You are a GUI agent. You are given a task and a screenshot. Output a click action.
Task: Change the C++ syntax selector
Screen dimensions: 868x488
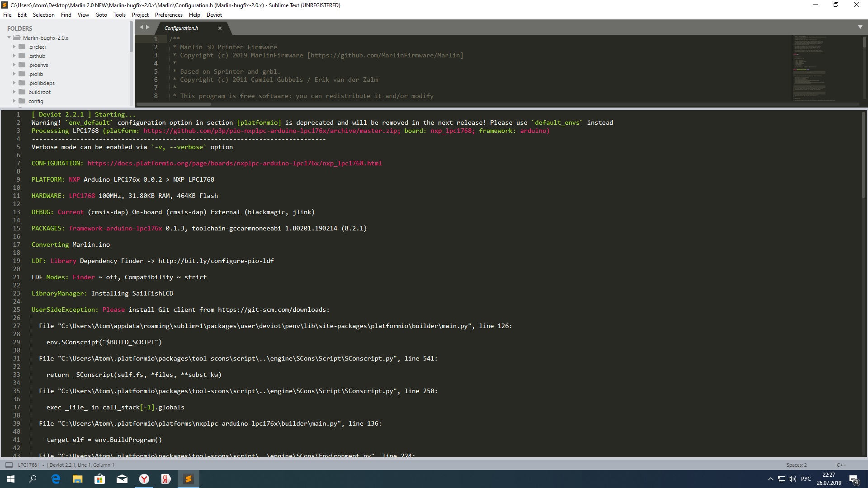coord(841,465)
